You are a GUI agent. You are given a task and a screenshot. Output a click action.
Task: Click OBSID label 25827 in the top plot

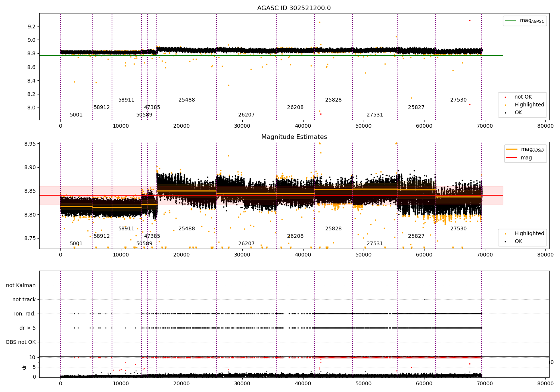(416, 108)
